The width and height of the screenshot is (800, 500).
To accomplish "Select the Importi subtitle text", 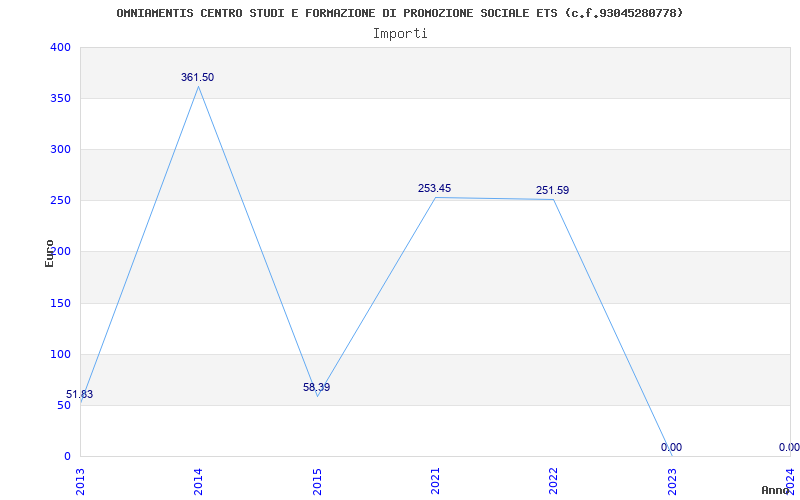I will click(400, 34).
